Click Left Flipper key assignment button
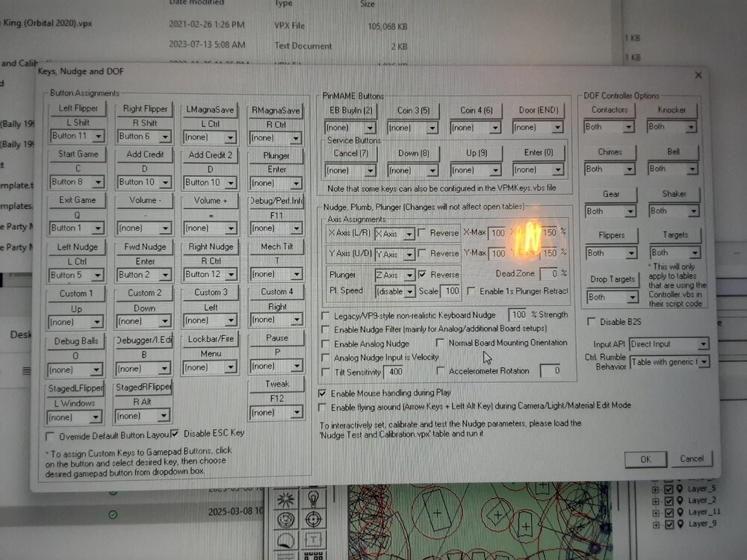747x560 pixels. click(77, 108)
